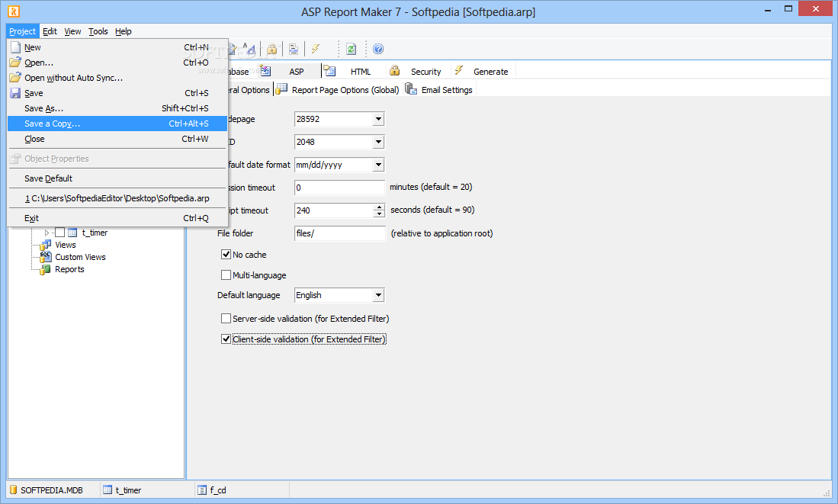Click the File folder input showing files/
Screen dimensions: 838x504
pyautogui.click(x=339, y=233)
